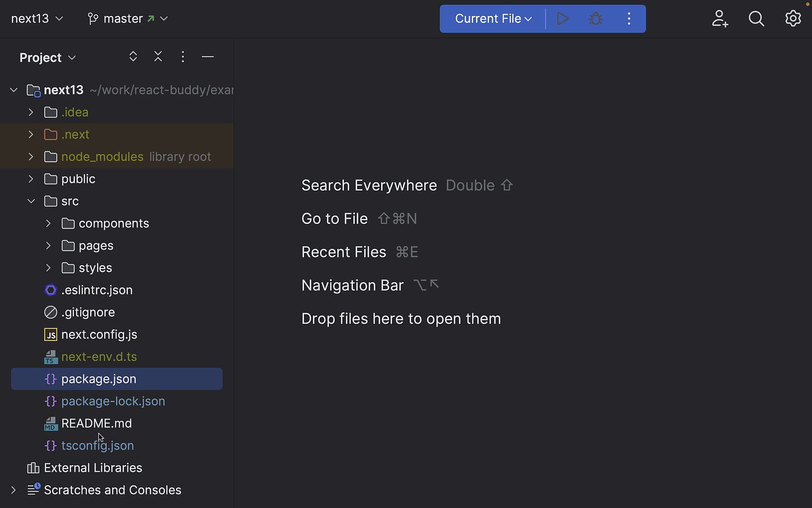Start debugging with the bug icon
Screen dimensions: 812x508
[x=595, y=19]
